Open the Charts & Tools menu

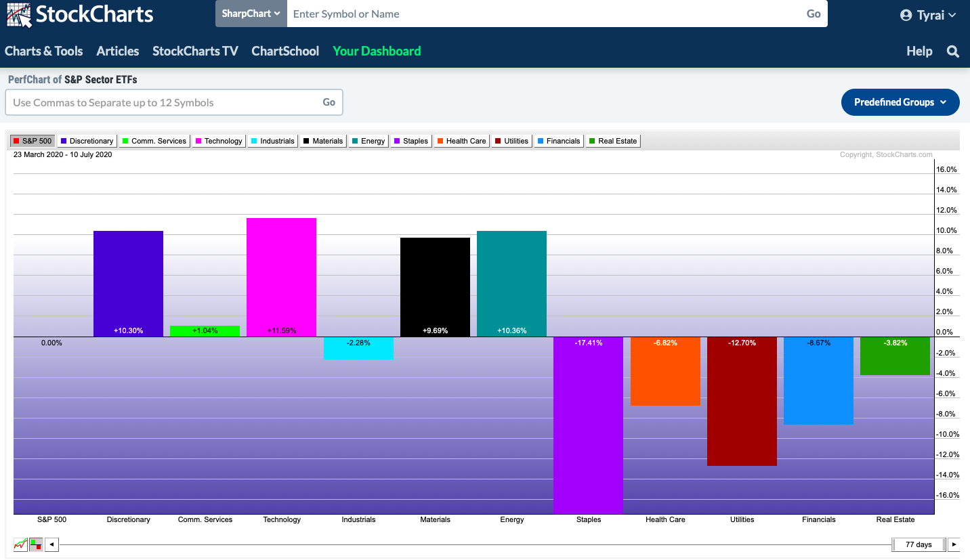43,51
